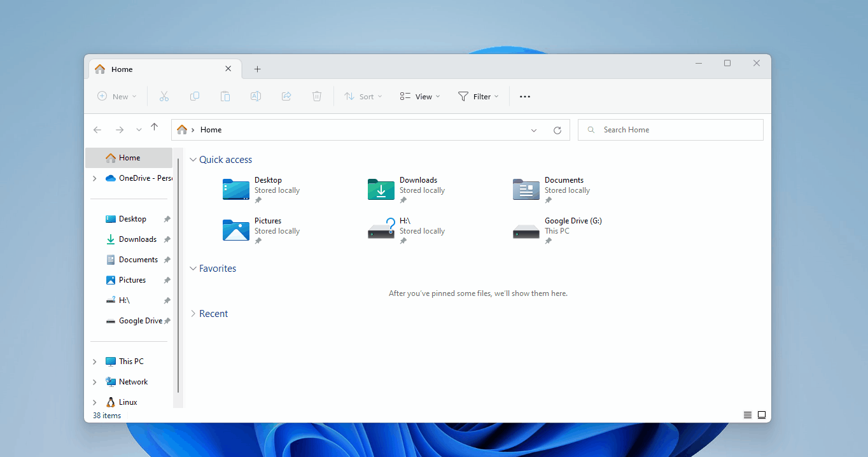Click pin icon beside sidebar Pictures
The image size is (868, 457).
pos(167,280)
